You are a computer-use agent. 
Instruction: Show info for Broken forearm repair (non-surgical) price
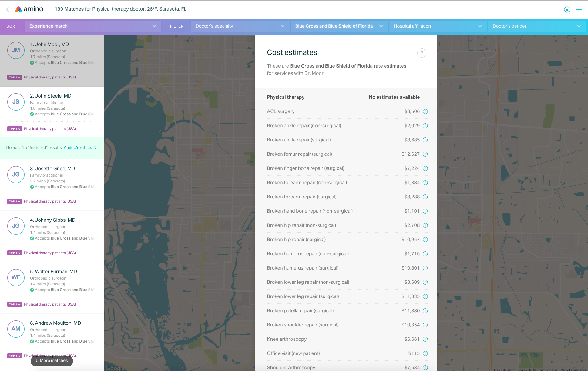click(x=425, y=183)
